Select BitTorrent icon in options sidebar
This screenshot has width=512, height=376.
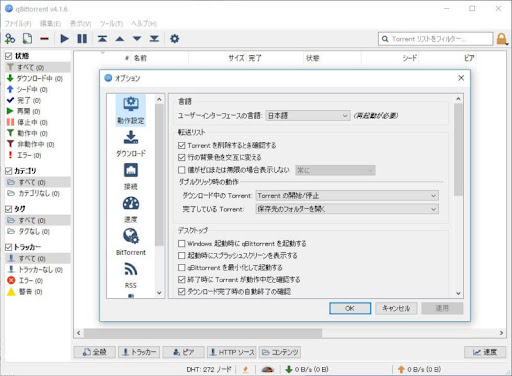131,242
